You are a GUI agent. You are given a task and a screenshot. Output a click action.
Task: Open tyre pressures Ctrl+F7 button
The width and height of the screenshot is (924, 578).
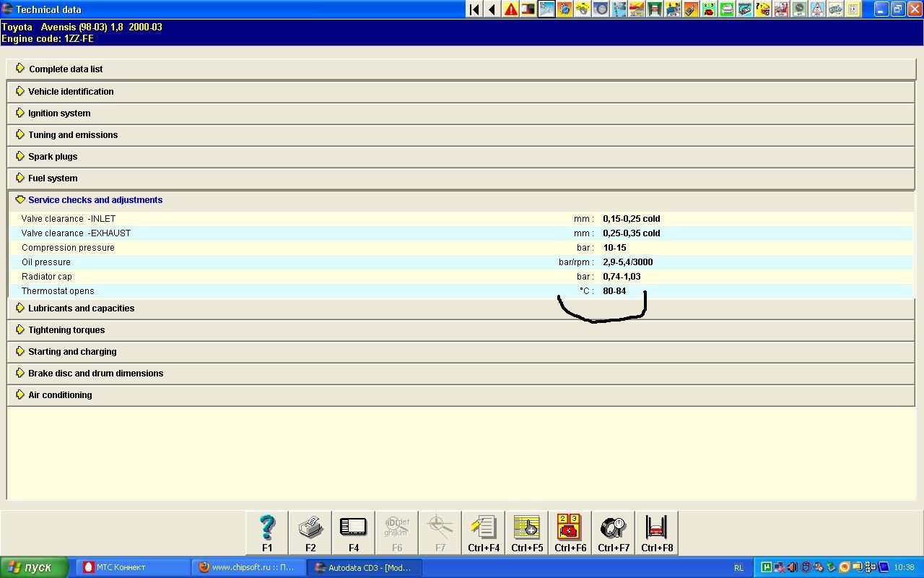[614, 533]
